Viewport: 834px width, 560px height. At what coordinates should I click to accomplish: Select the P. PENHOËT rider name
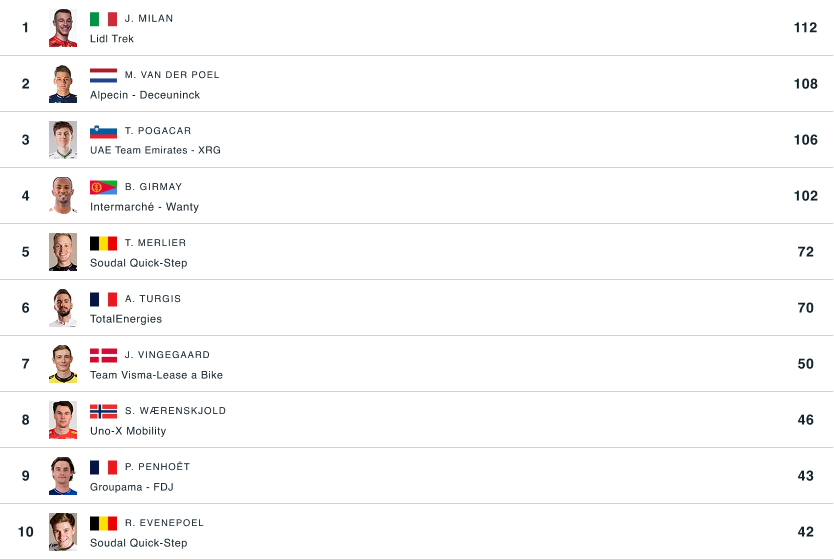157,466
